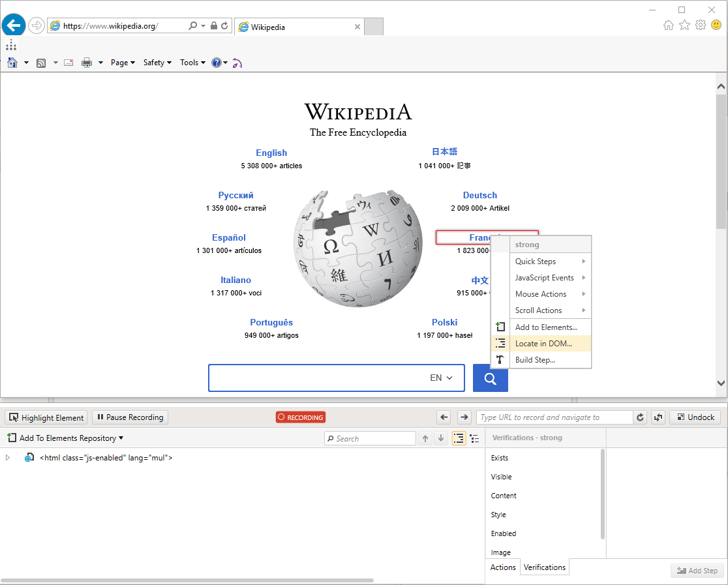
Task: Click the search magnifier in the address bar
Action: click(x=192, y=25)
